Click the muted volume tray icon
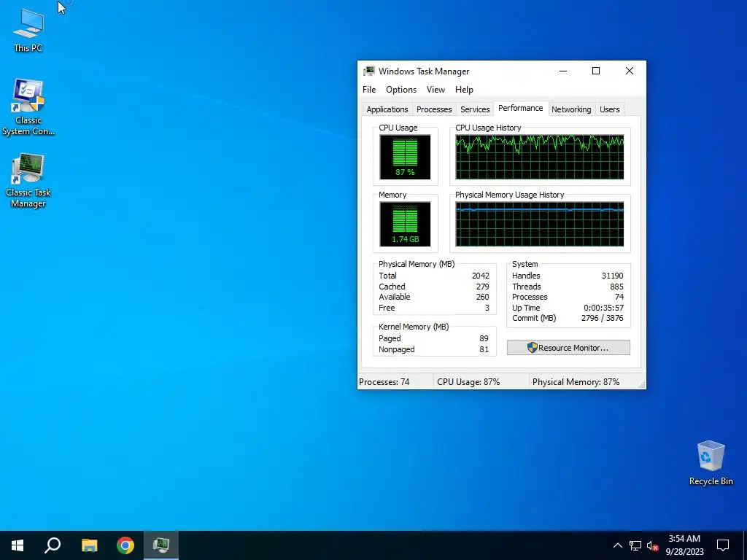The image size is (747, 560). click(x=653, y=545)
